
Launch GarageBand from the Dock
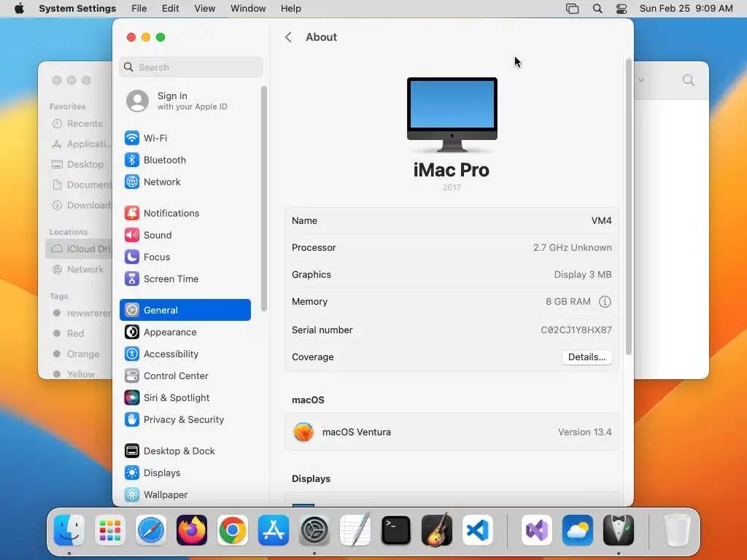[437, 530]
